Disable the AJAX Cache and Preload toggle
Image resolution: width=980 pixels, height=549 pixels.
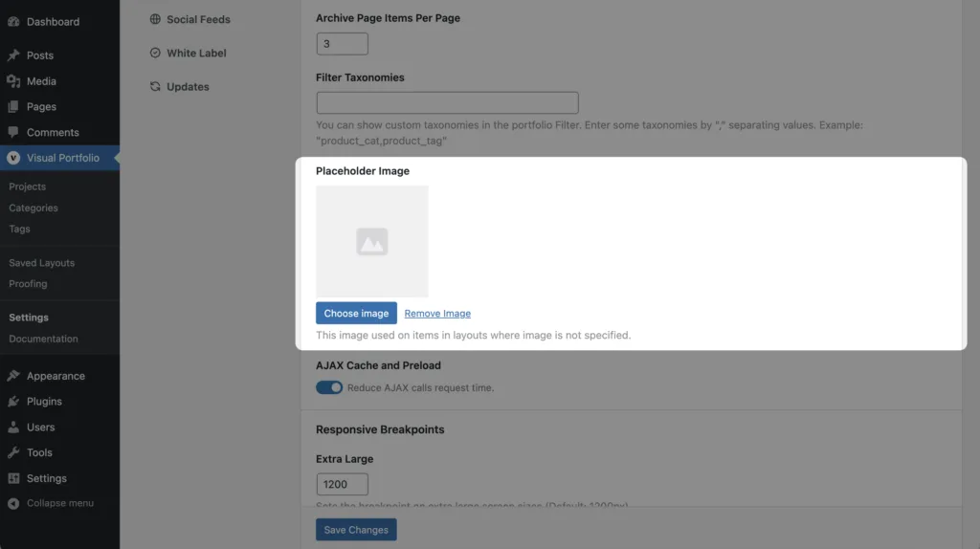pos(329,387)
